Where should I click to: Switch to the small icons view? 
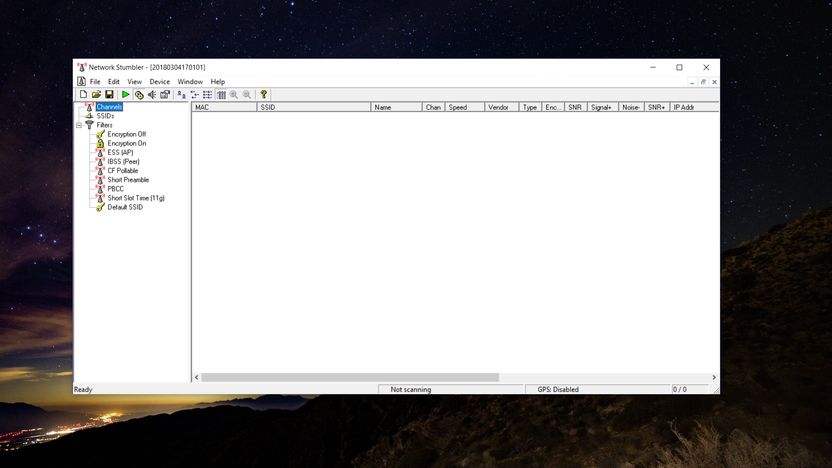click(194, 94)
